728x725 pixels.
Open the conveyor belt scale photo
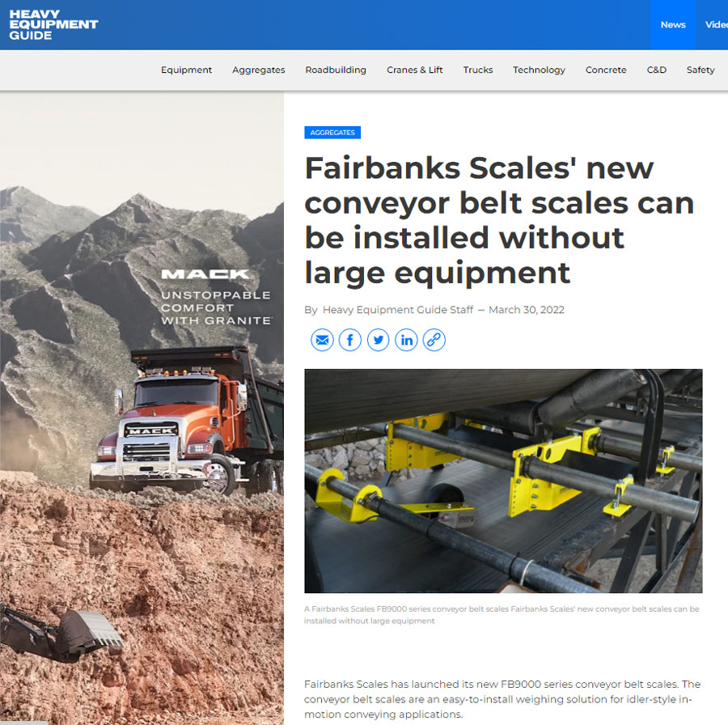tap(503, 481)
